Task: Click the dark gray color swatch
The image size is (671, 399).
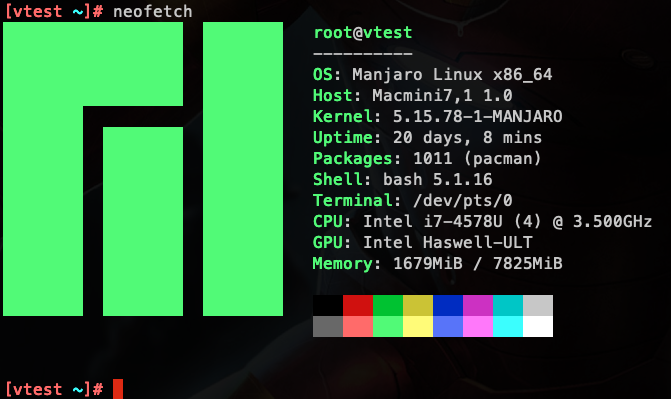Action: [328, 326]
